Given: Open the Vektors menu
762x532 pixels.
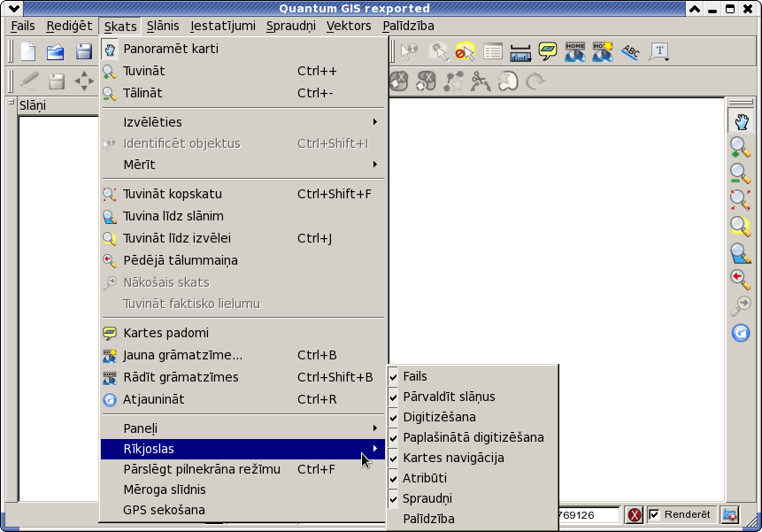Looking at the screenshot, I should 349,26.
